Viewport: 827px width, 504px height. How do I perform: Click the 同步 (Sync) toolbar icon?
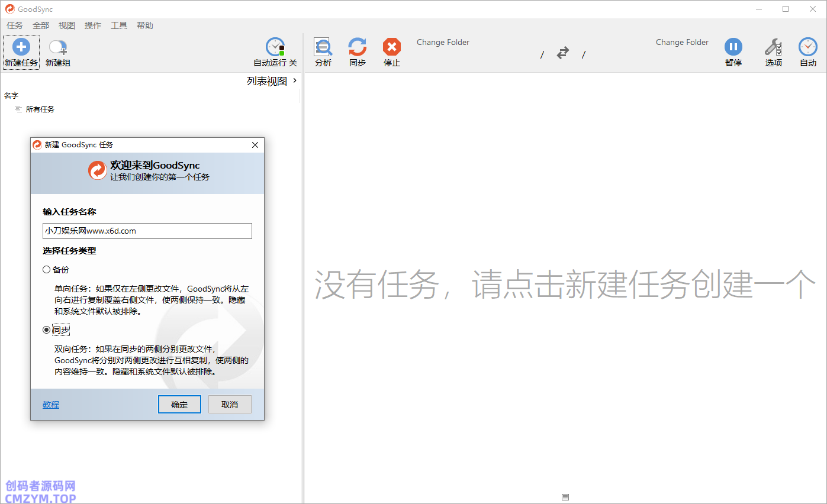pos(357,47)
